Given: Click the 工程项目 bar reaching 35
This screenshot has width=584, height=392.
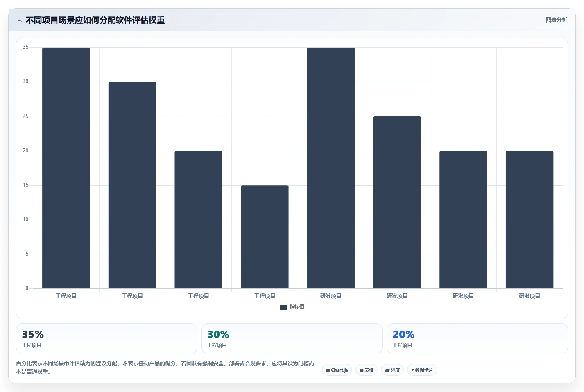Looking at the screenshot, I should 66,168.
